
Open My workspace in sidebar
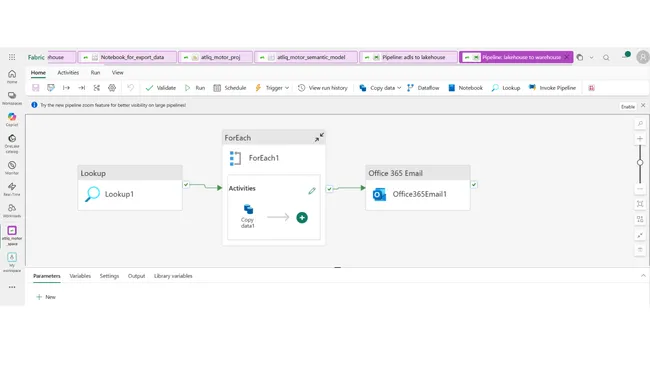coord(12,262)
